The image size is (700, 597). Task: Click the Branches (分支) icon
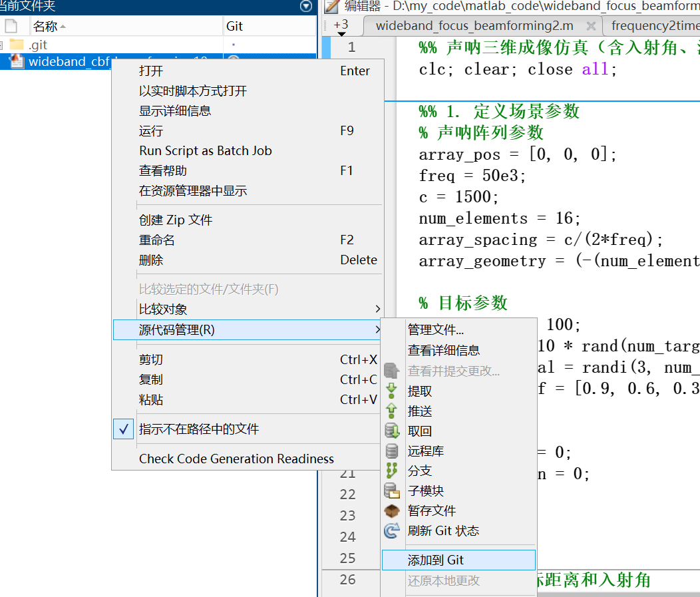(x=393, y=471)
